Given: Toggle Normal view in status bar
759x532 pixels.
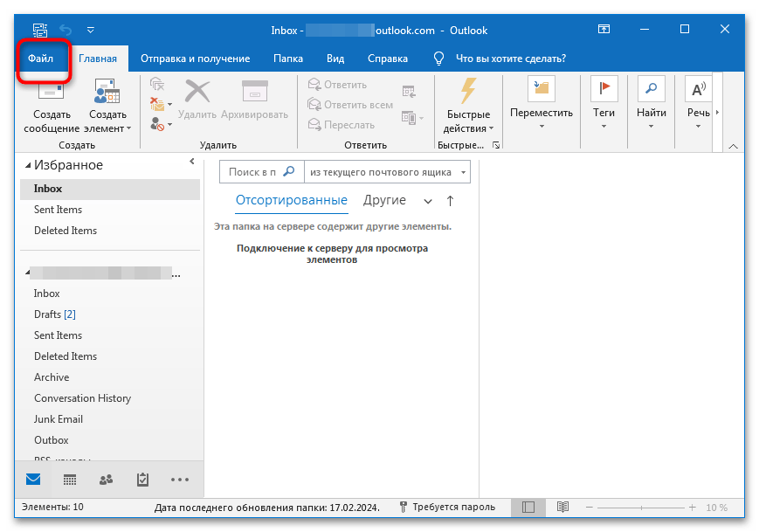Looking at the screenshot, I should click(x=528, y=508).
